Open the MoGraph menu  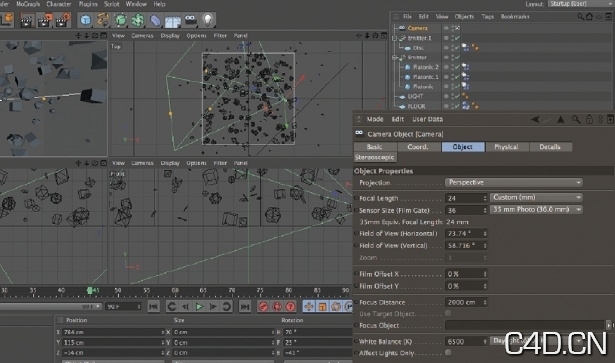28,4
